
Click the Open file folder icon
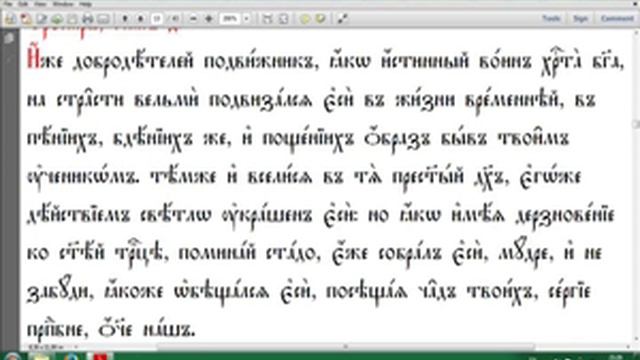coord(11,19)
